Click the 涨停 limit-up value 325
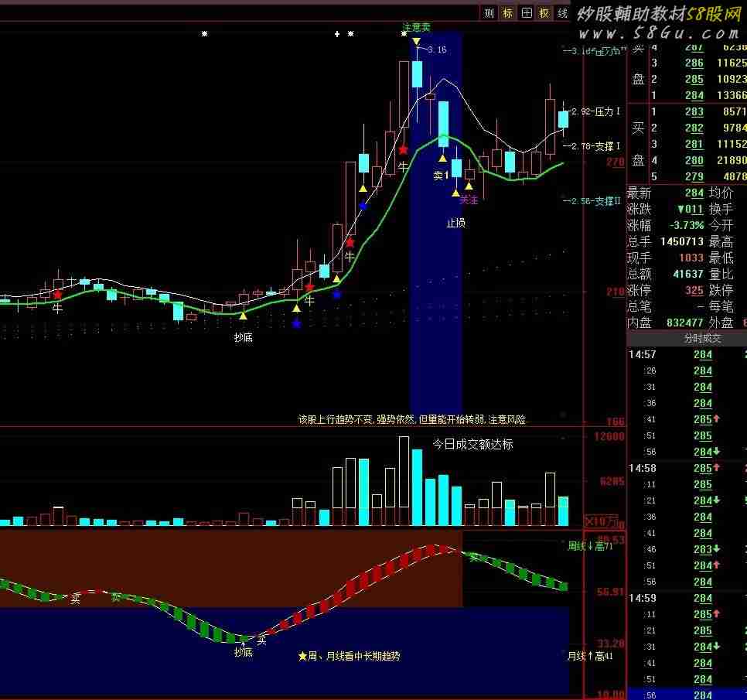This screenshot has height=700, width=747. coord(694,290)
